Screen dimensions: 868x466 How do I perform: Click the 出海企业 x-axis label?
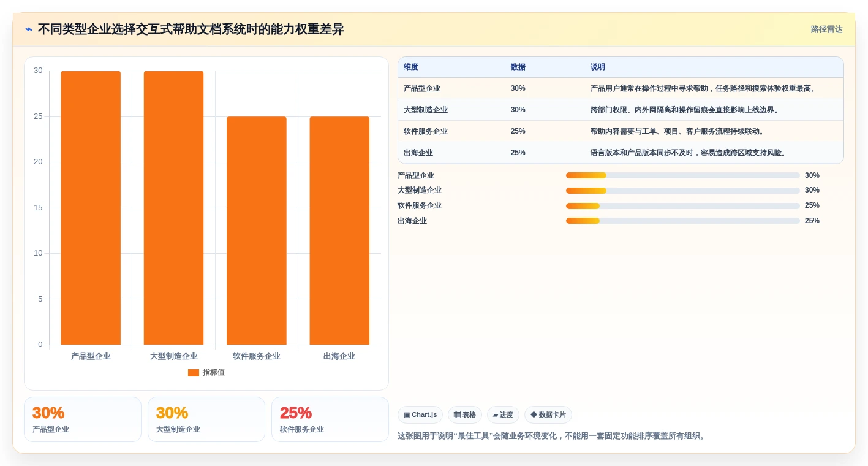pos(339,356)
